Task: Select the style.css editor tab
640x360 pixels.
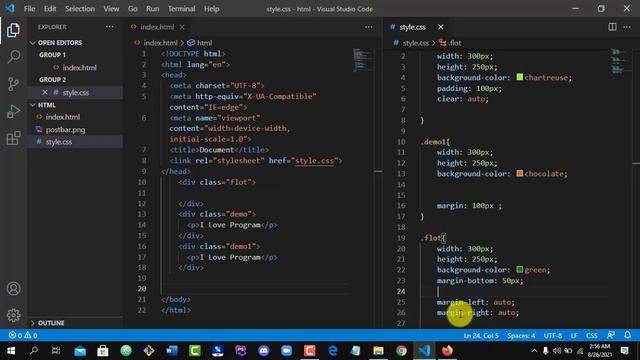Action: [412, 27]
